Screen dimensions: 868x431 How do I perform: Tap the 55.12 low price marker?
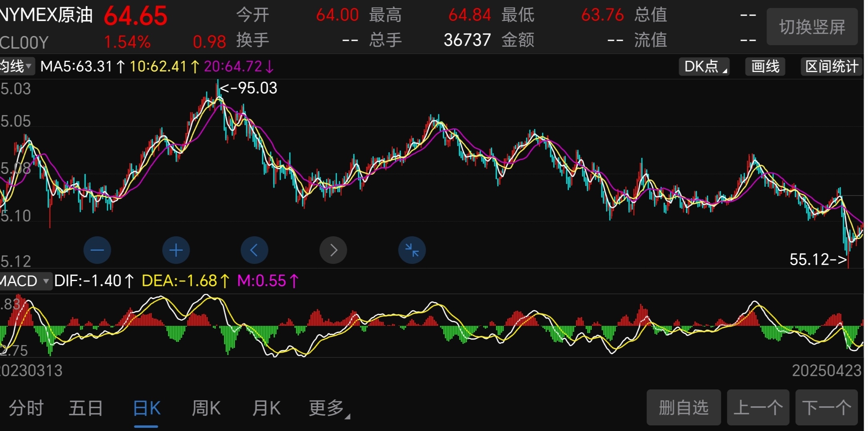click(818, 259)
